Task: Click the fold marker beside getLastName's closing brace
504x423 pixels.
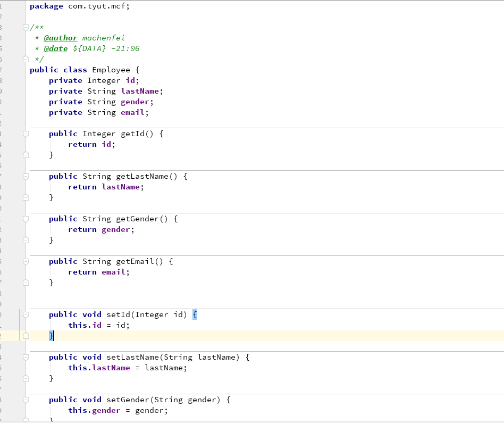Action: click(x=26, y=197)
